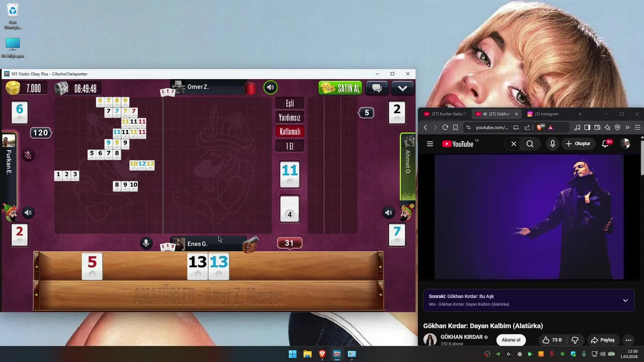Click the Oluştur create button
Screen dimensions: 644x362
(578, 144)
